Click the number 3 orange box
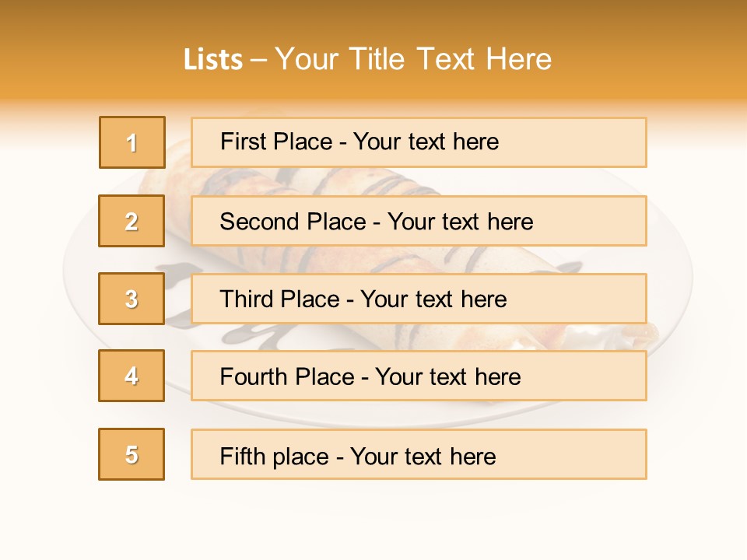The height and width of the screenshot is (560, 747). (x=132, y=299)
